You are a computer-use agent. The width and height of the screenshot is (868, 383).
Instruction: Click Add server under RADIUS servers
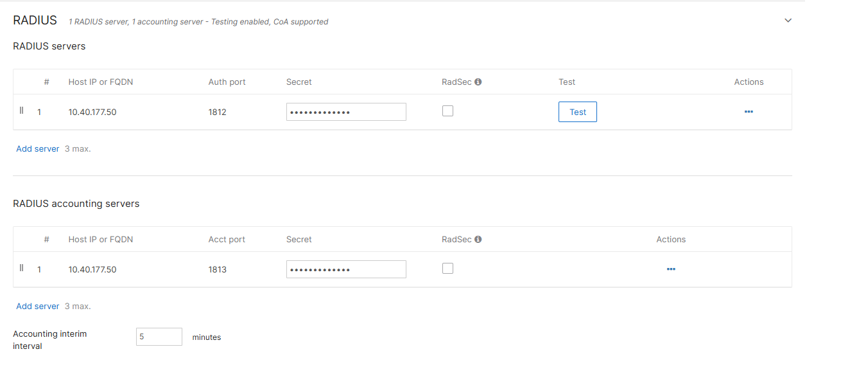(x=38, y=148)
